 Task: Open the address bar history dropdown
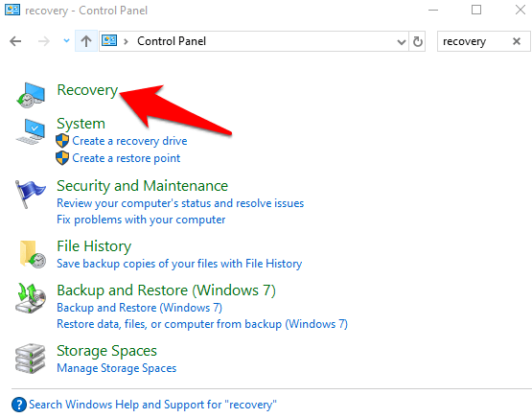click(402, 42)
